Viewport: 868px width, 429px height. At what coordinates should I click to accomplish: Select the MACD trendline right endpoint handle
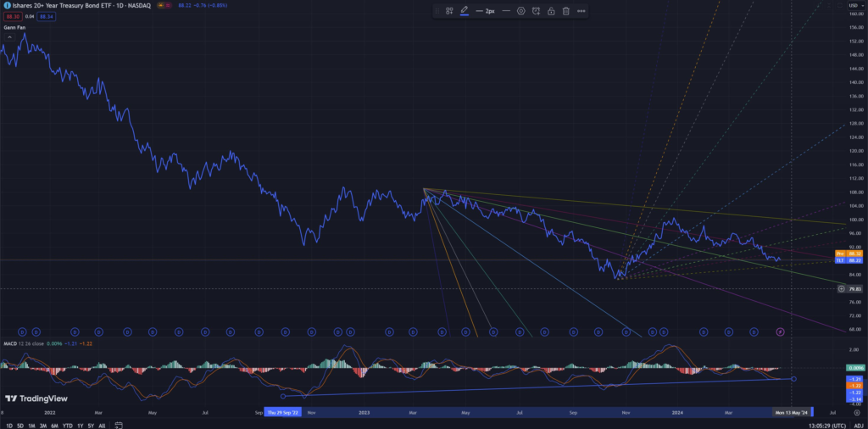pyautogui.click(x=793, y=379)
